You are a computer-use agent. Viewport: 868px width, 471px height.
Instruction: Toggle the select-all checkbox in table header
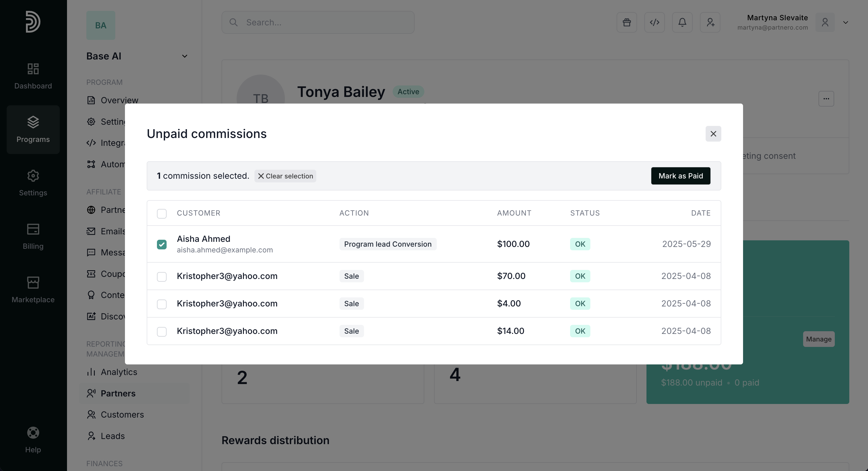pos(162,213)
